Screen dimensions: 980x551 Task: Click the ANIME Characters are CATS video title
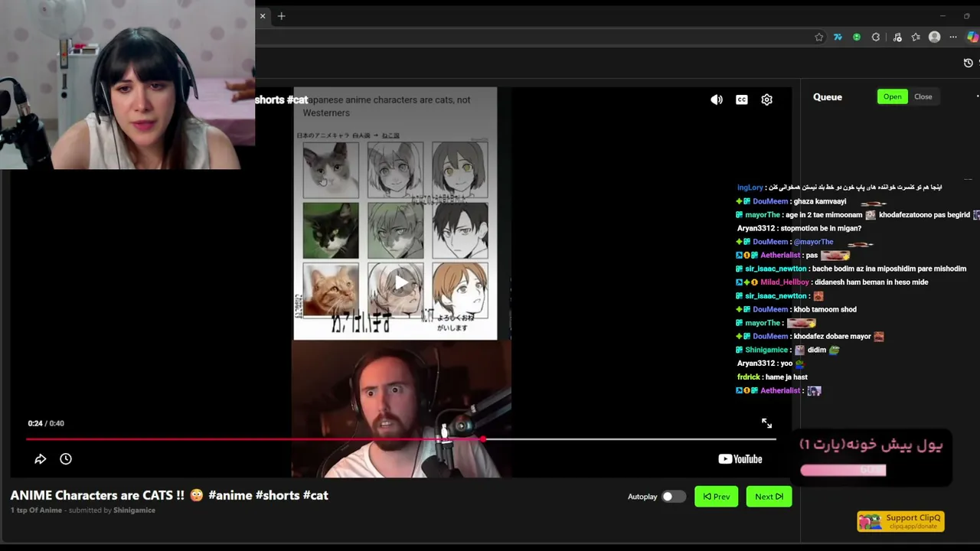click(169, 495)
